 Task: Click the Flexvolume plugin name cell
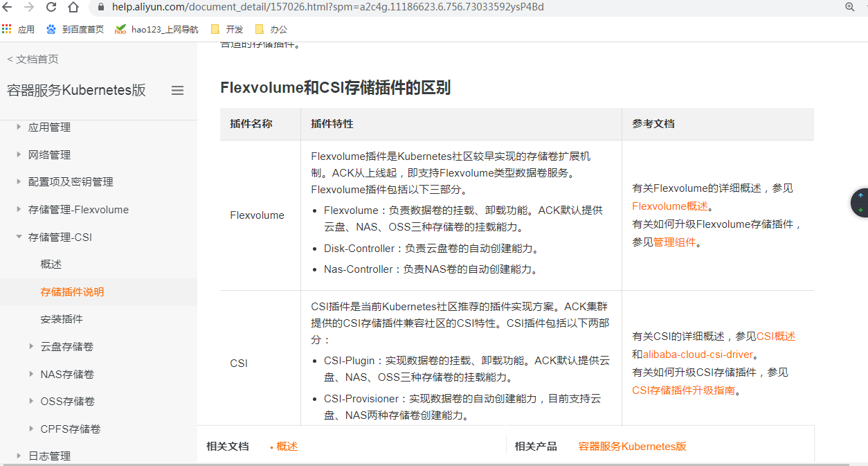click(x=257, y=215)
